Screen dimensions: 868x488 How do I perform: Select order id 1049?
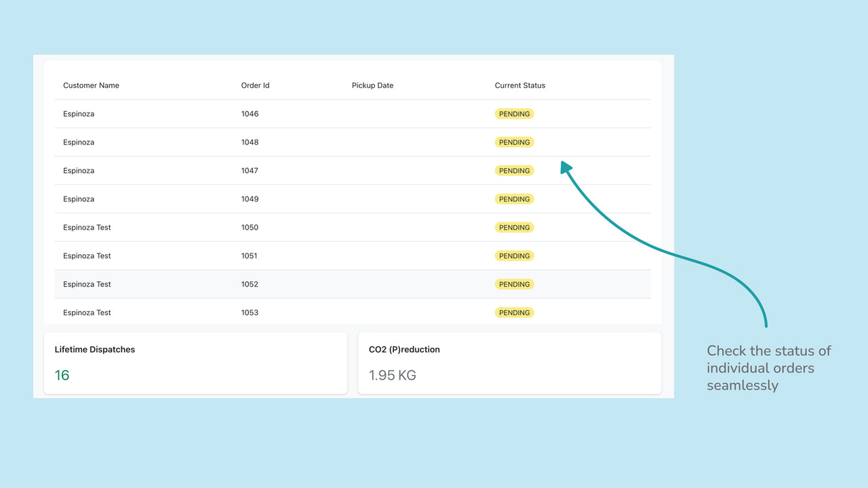click(x=250, y=199)
